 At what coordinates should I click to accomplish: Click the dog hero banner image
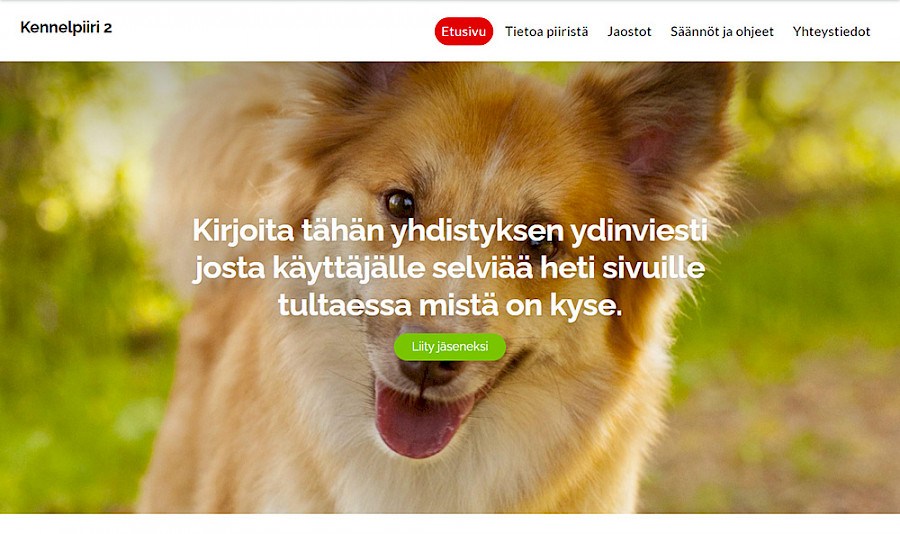450,287
